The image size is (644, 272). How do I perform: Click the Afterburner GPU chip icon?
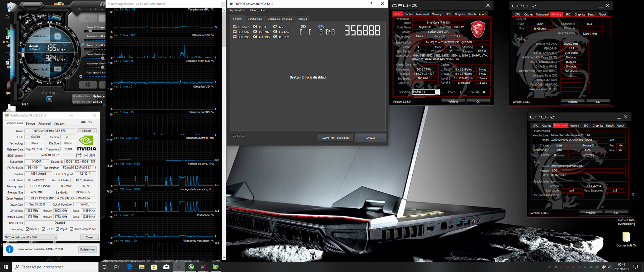(57, 36)
